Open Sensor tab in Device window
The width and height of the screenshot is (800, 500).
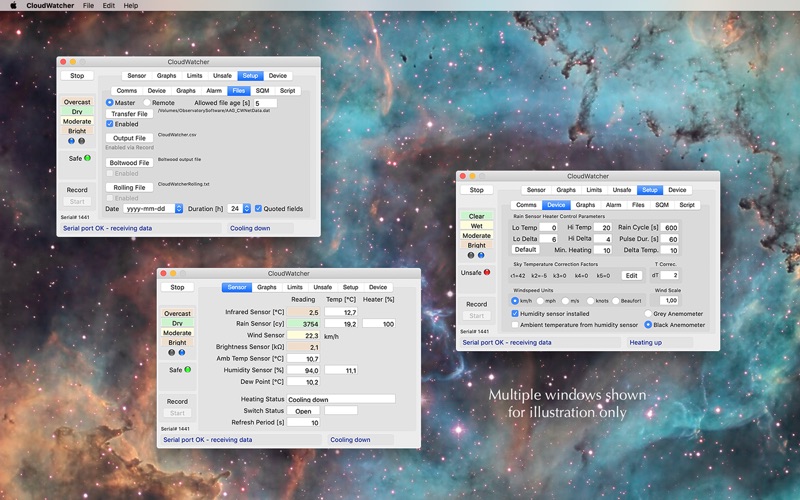tap(536, 190)
